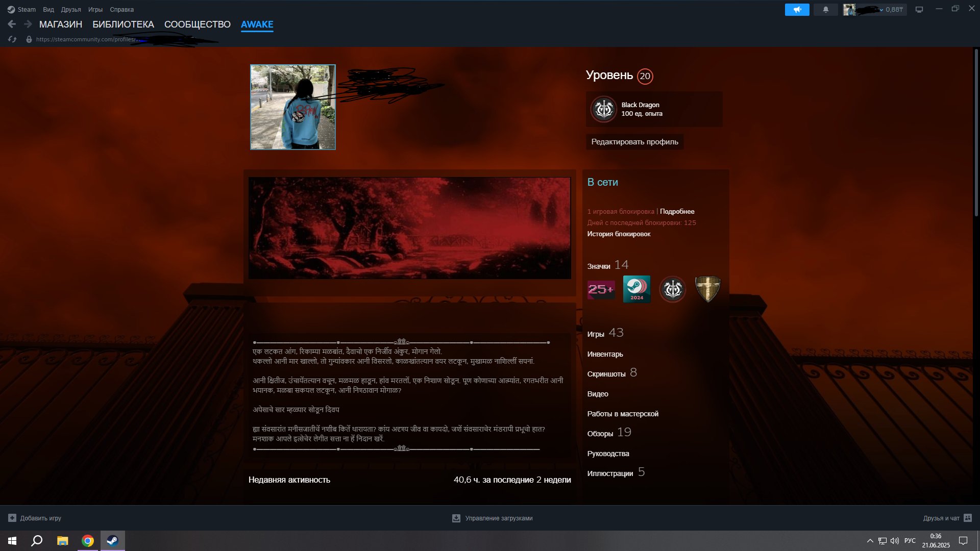Click the back navigation arrow
The height and width of the screenshot is (551, 980).
point(12,24)
